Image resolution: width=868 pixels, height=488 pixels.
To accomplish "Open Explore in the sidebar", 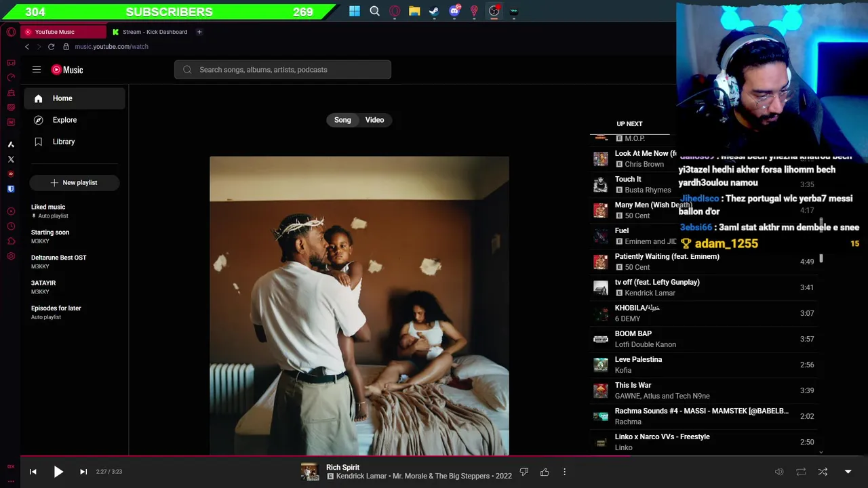I will pyautogui.click(x=75, y=120).
